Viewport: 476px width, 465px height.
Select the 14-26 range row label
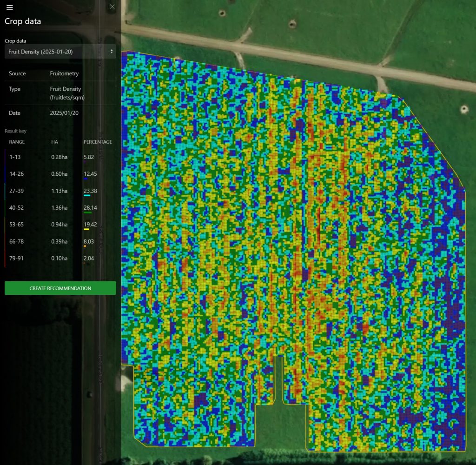tap(16, 174)
